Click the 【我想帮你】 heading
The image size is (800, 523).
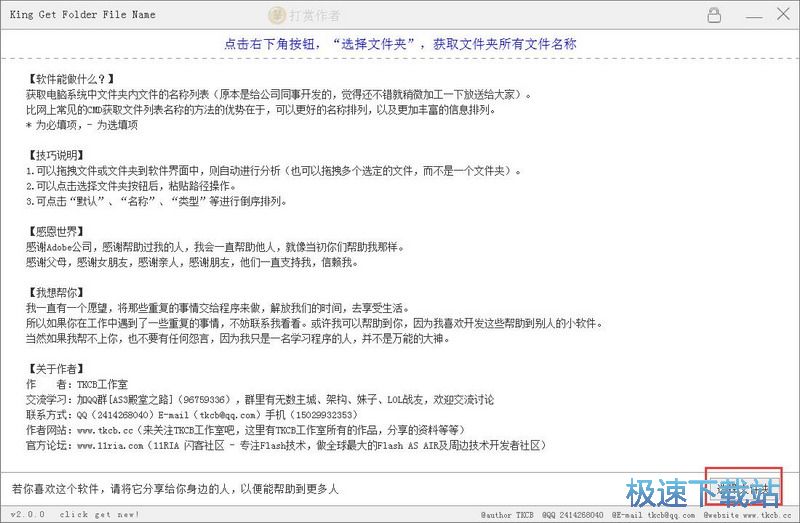pyautogui.click(x=55, y=293)
